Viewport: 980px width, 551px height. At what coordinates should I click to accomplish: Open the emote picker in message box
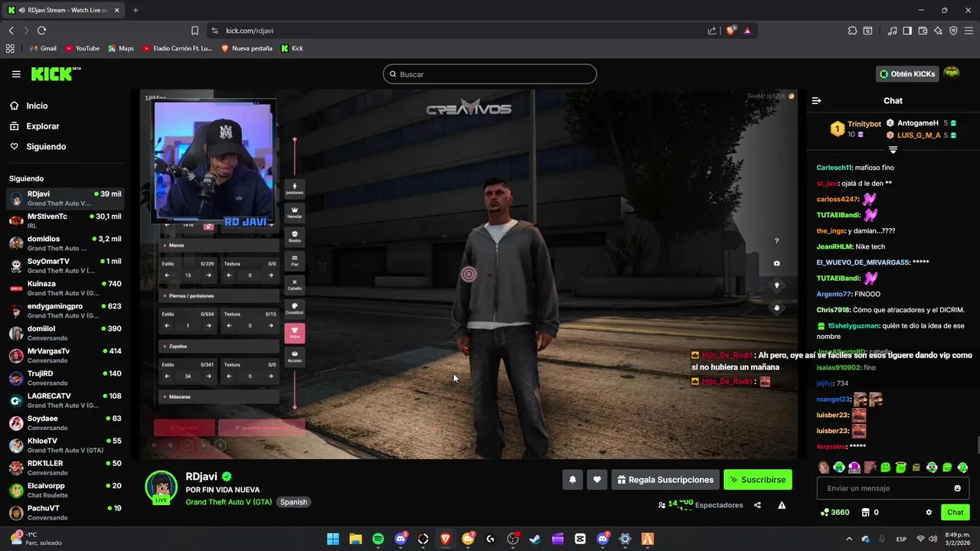(957, 488)
